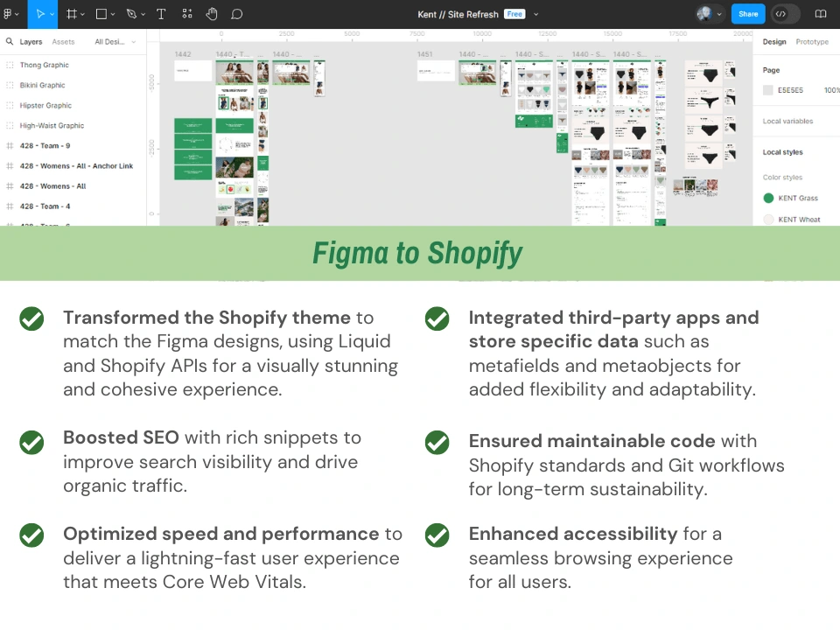Select the Comment tool

236,14
